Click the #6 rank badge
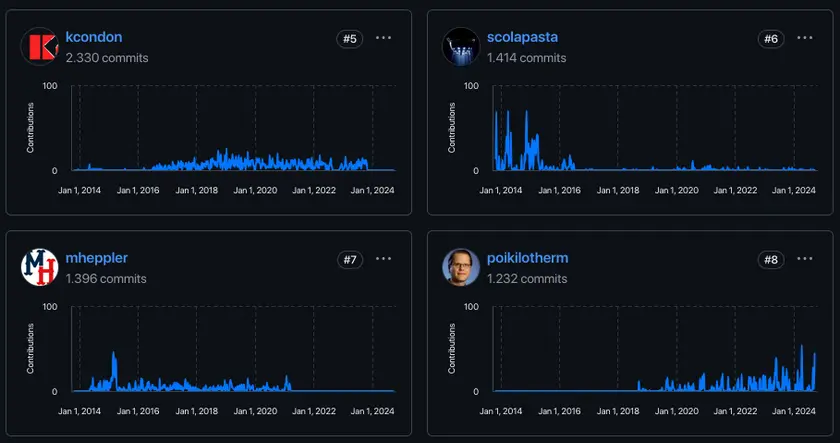This screenshot has width=840, height=443. coord(771,39)
